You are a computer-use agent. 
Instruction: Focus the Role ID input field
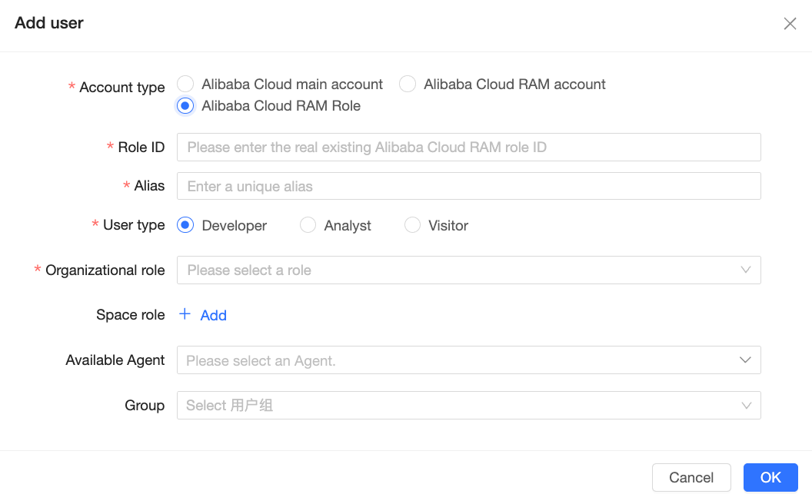pyautogui.click(x=468, y=147)
